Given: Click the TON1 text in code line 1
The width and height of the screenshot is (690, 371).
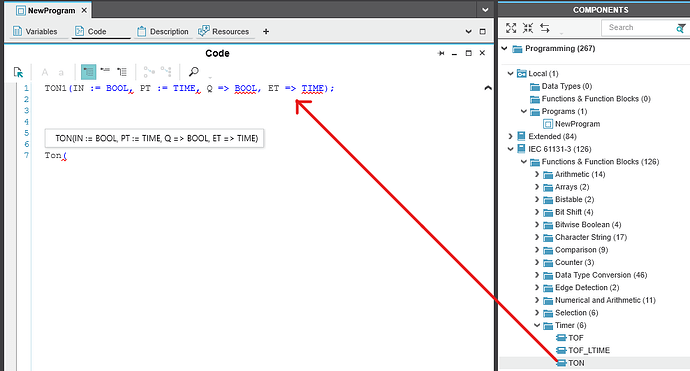Looking at the screenshot, I should pos(55,88).
